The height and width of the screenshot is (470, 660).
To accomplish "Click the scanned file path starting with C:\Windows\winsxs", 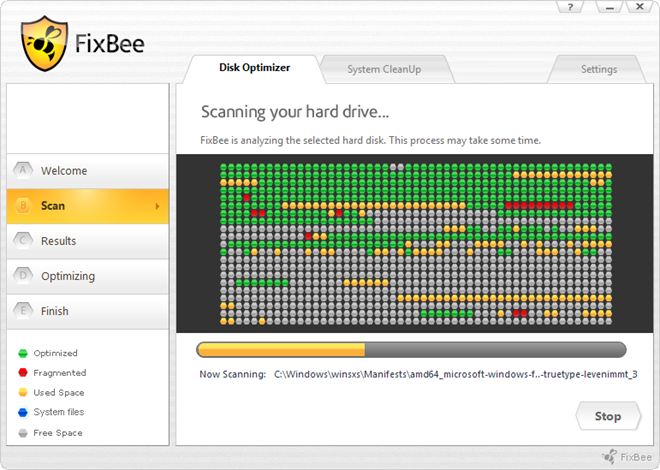I will 456,374.
